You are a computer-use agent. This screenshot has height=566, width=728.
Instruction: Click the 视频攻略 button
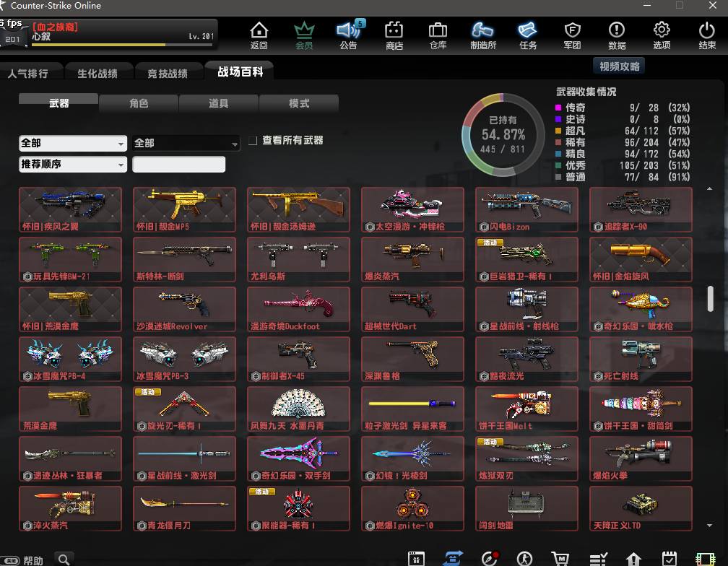click(x=620, y=66)
